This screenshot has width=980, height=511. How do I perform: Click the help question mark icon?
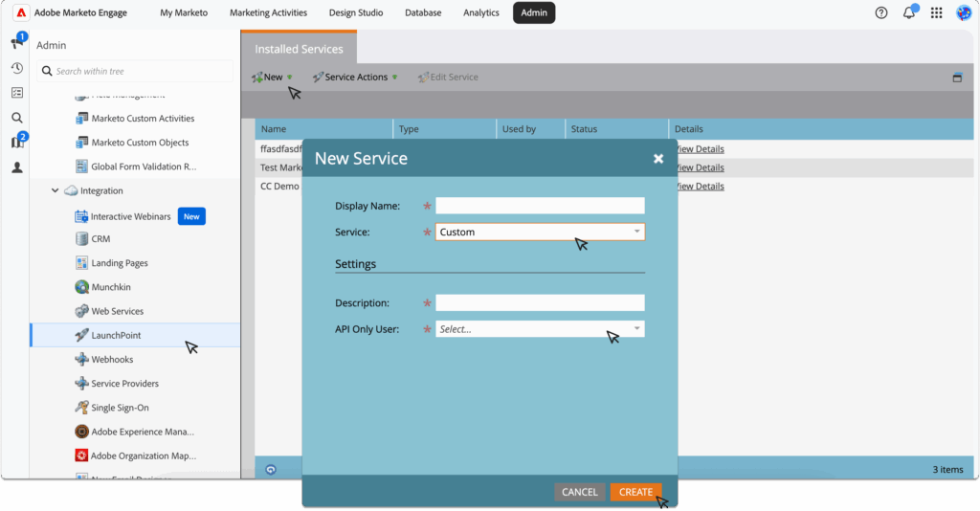point(881,12)
